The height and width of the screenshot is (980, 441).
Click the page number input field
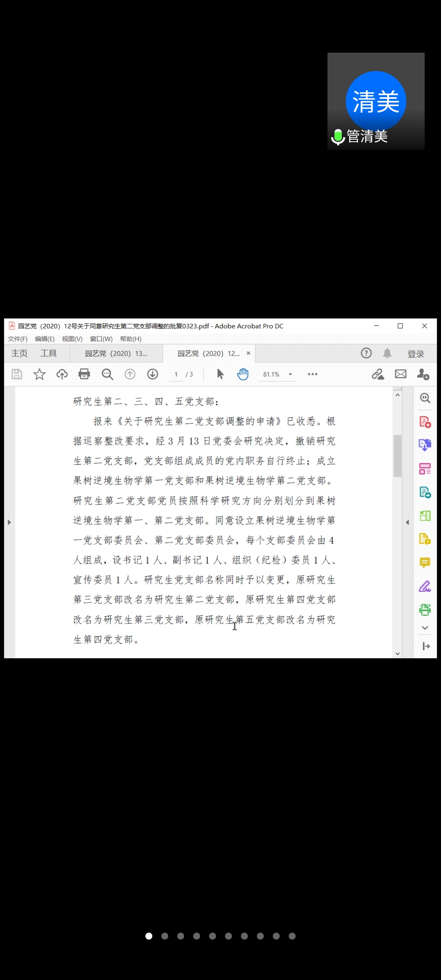(x=176, y=374)
